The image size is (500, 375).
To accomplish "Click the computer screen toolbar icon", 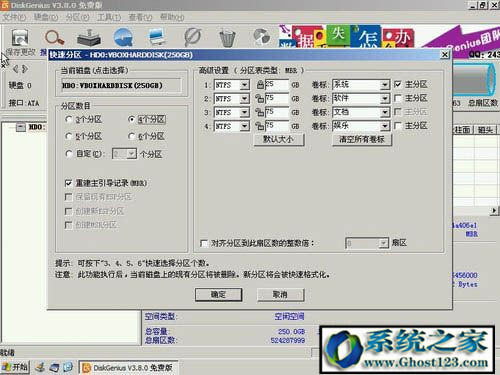I will coord(157,37).
